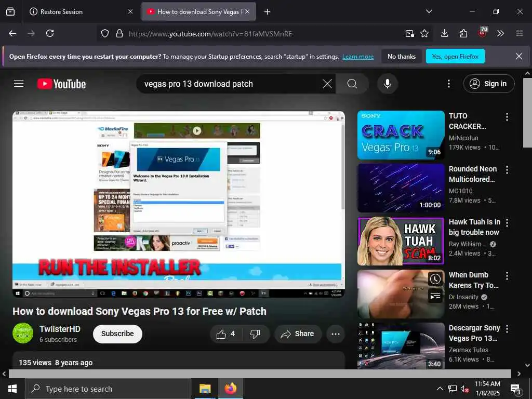
Task: Open the Windows Start menu
Action: click(x=12, y=389)
